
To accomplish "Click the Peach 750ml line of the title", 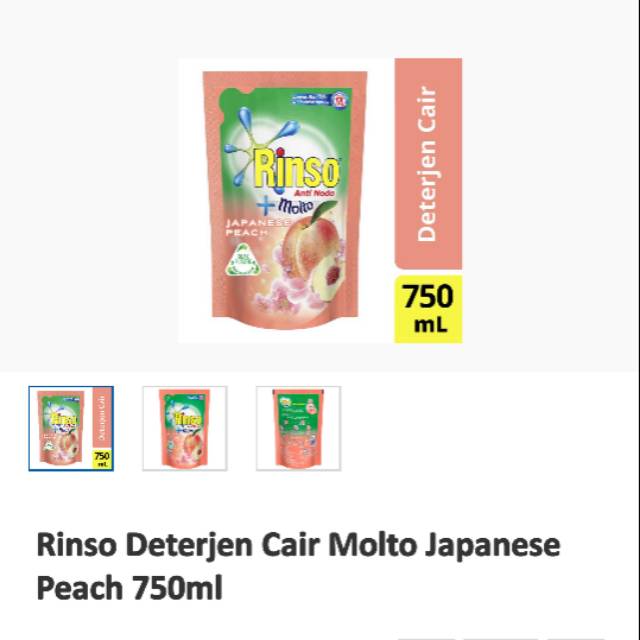I will [129, 588].
